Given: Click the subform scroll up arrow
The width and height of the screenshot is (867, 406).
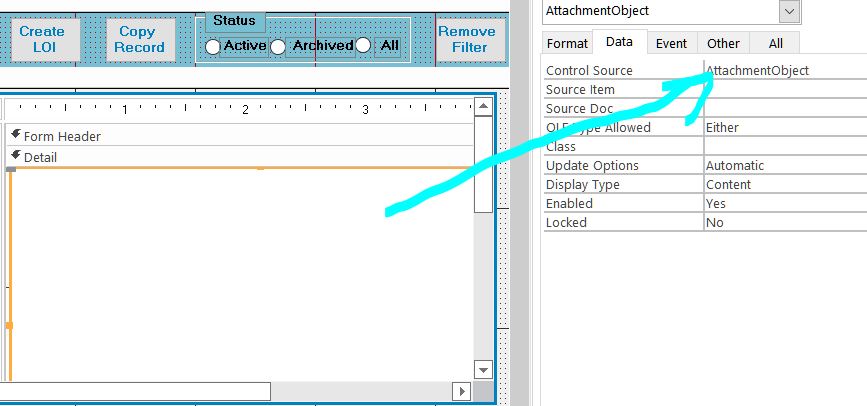Looking at the screenshot, I should tap(483, 106).
